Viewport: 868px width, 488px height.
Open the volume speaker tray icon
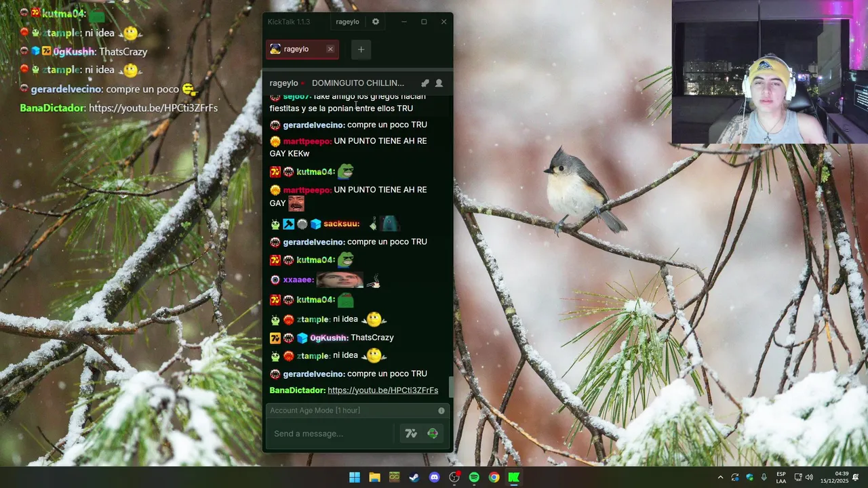809,477
